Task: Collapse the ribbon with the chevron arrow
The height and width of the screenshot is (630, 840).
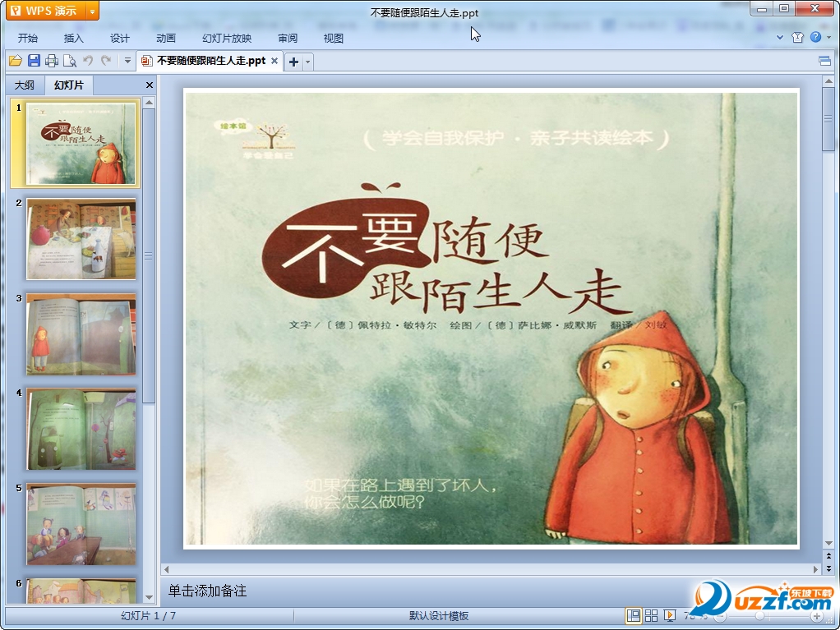Action: (x=780, y=38)
